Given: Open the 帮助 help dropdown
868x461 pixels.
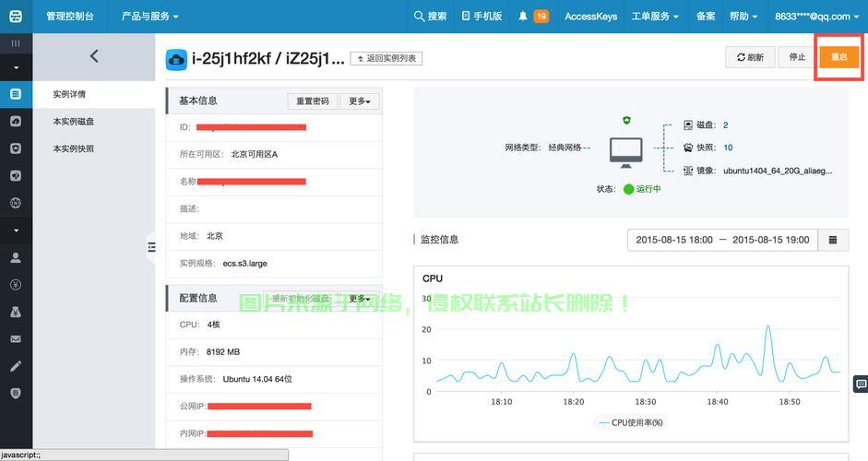Looking at the screenshot, I should tap(743, 16).
